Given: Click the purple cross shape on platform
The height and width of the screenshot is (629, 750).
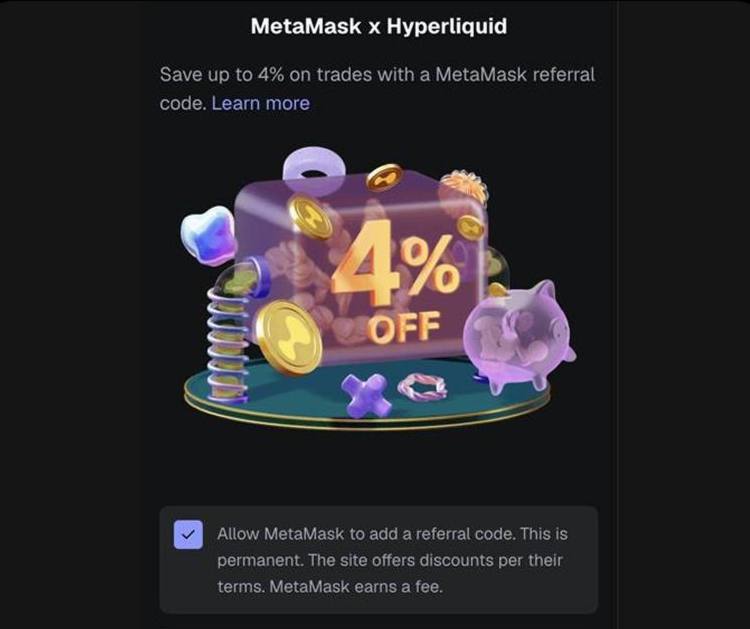Looking at the screenshot, I should [x=367, y=394].
